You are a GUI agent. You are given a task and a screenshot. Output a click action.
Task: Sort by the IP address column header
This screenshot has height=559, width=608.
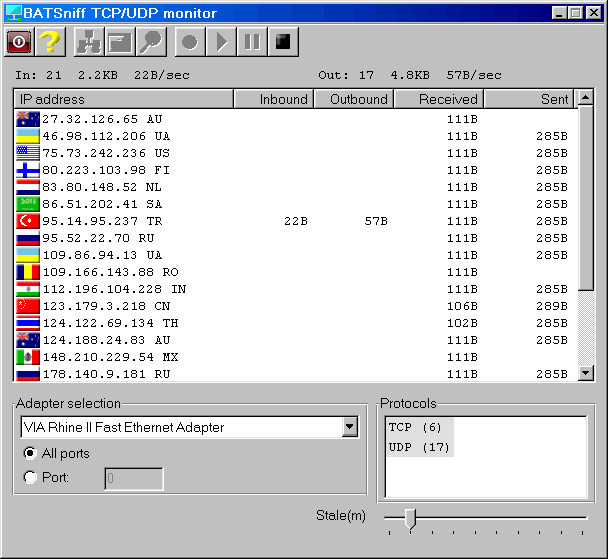click(x=124, y=99)
